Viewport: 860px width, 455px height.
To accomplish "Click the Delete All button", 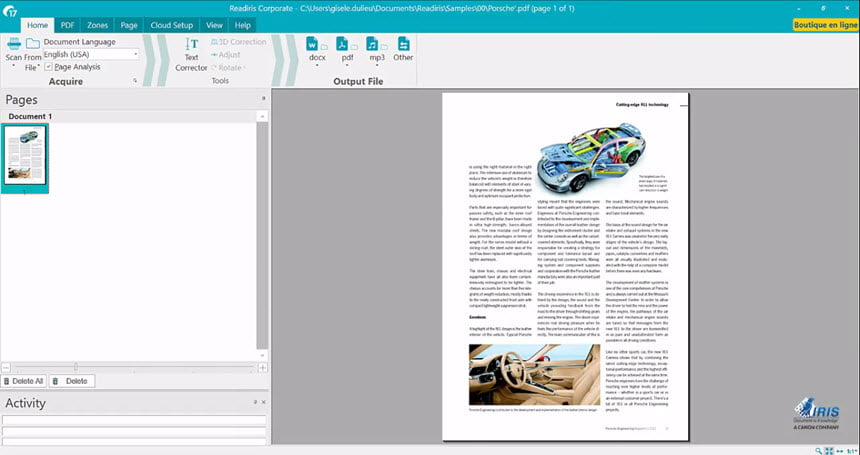I will click(24, 381).
